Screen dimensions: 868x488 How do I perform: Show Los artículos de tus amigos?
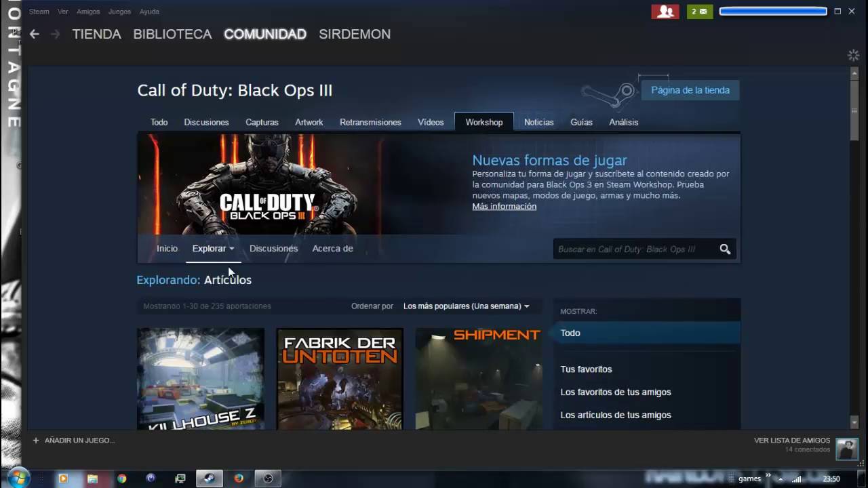click(x=616, y=415)
